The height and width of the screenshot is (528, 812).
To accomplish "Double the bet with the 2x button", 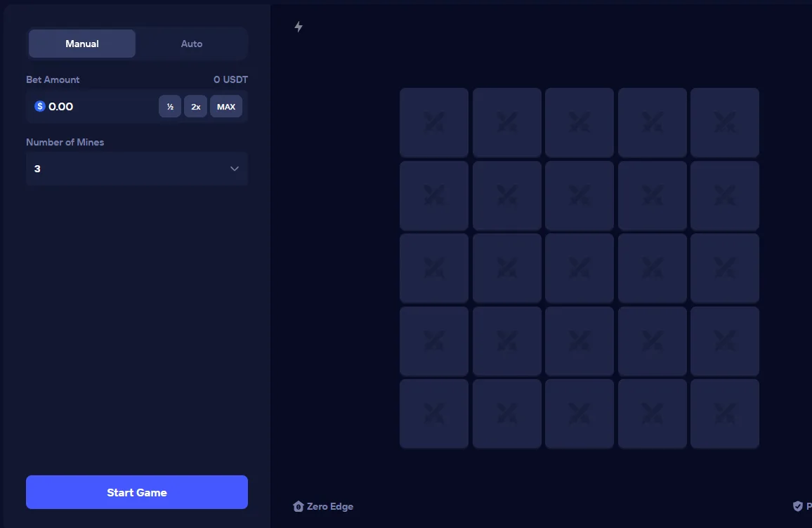I will [x=196, y=106].
